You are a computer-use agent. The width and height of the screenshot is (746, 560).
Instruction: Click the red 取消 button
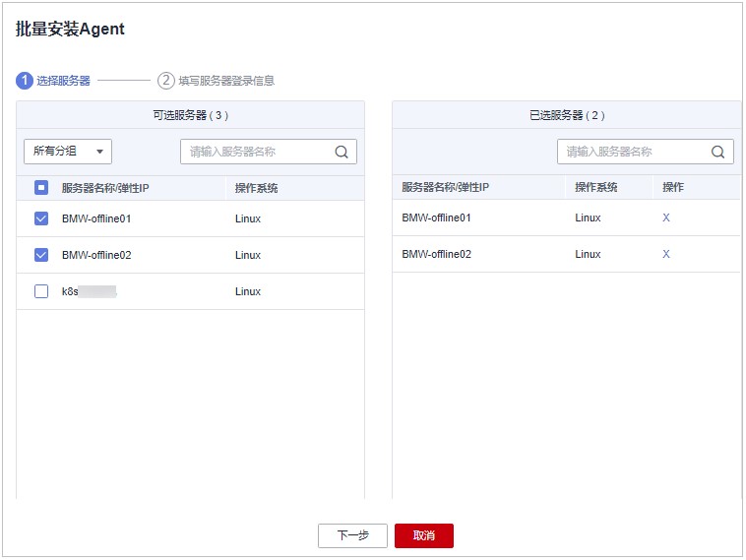coord(423,535)
